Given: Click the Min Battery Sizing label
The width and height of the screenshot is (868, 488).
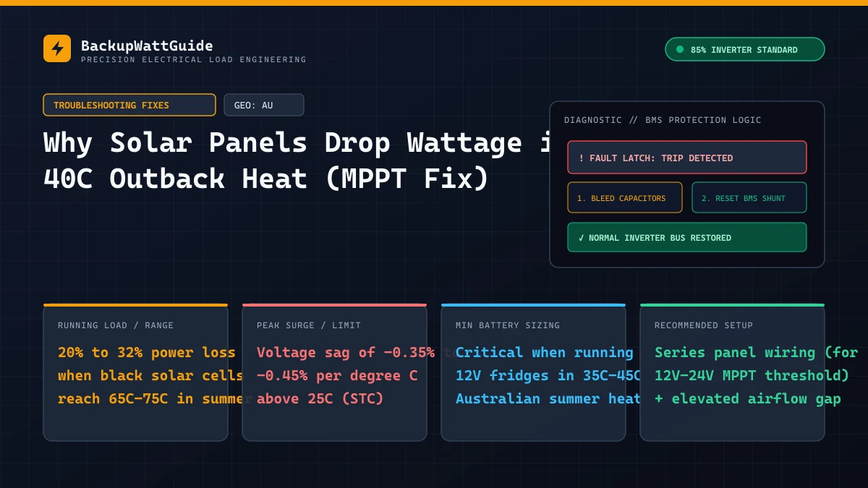Looking at the screenshot, I should click(508, 325).
